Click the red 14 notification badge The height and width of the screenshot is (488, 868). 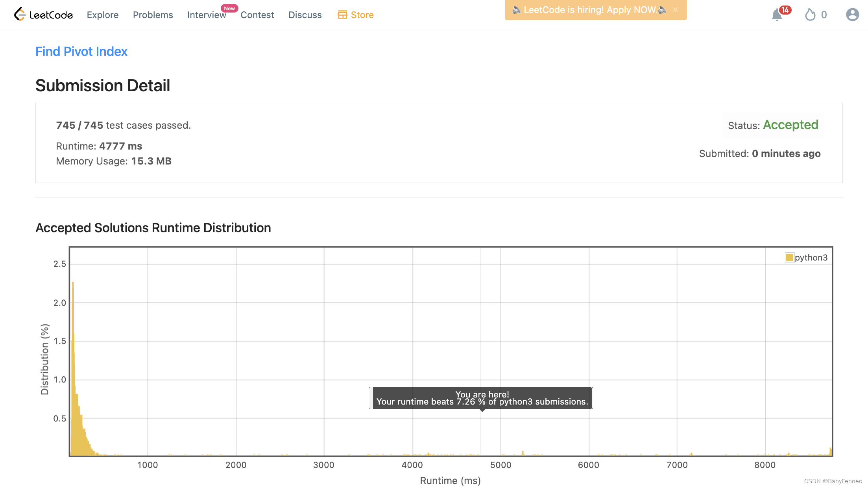coord(785,10)
